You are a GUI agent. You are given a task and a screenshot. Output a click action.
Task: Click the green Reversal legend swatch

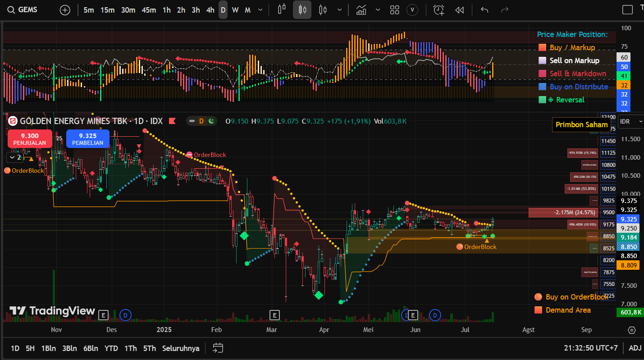pos(542,100)
